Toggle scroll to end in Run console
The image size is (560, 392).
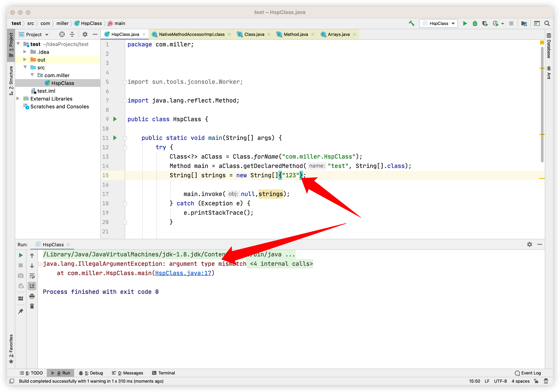tap(32, 286)
